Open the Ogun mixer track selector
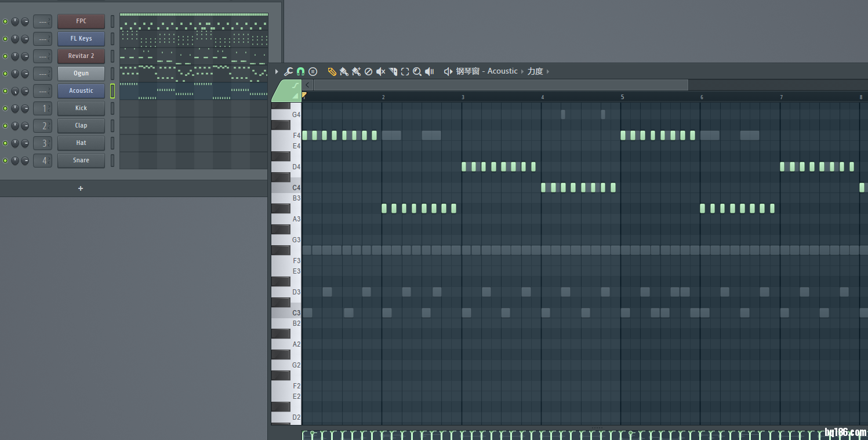The height and width of the screenshot is (440, 868). (x=42, y=74)
